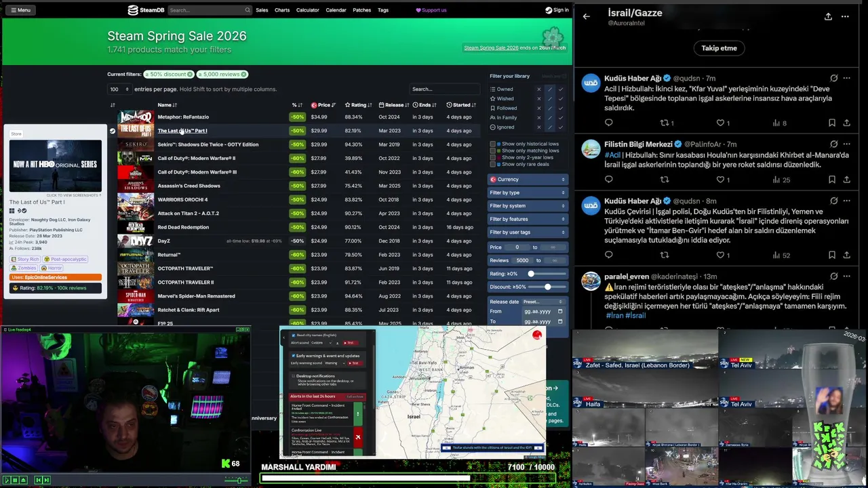Bookmark the Filistin Bilgi Merkezi tweet

pyautogui.click(x=831, y=180)
